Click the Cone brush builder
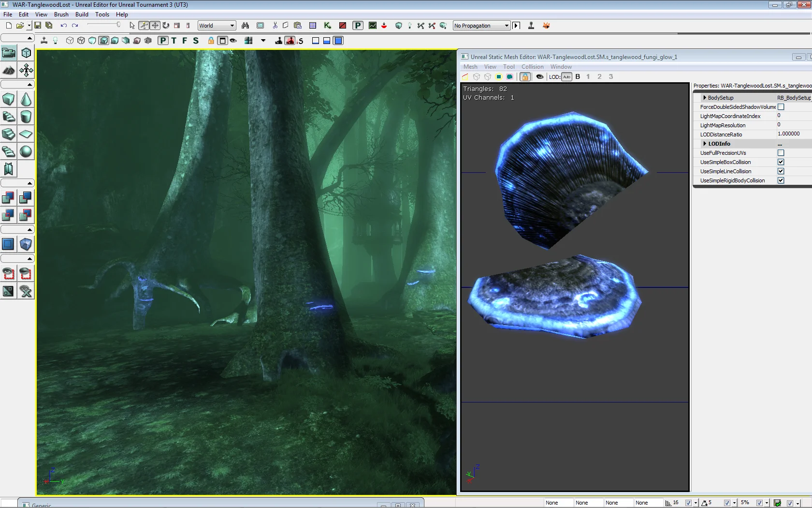The image size is (812, 508). click(26, 100)
